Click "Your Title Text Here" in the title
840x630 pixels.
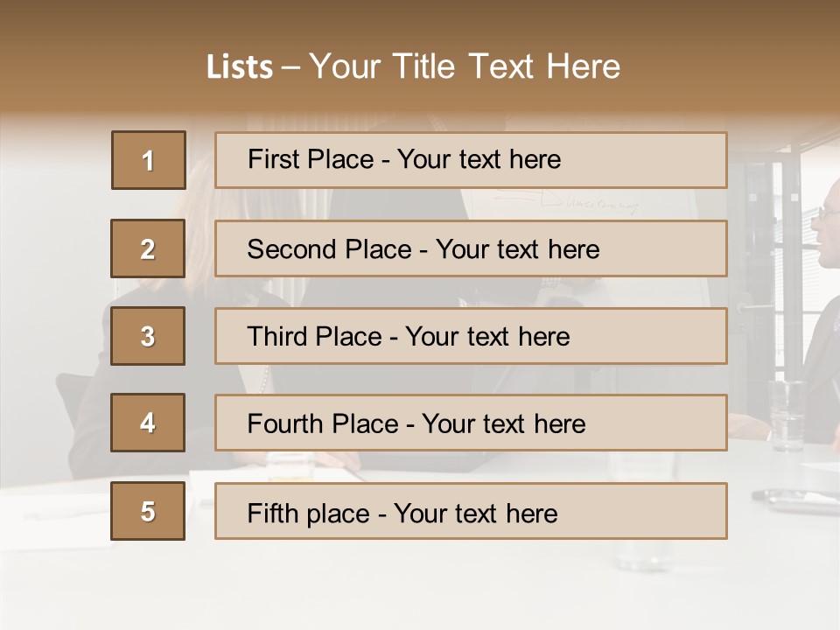point(465,67)
